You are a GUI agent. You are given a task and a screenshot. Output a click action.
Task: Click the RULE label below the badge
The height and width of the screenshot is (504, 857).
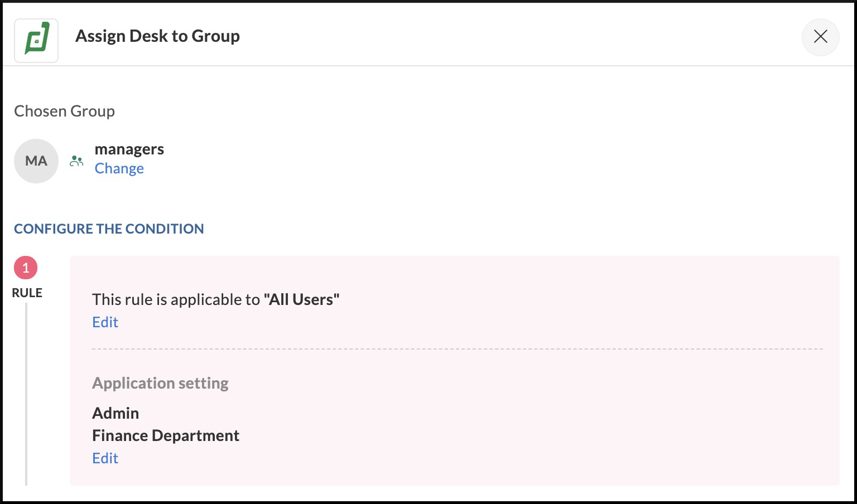pyautogui.click(x=27, y=293)
